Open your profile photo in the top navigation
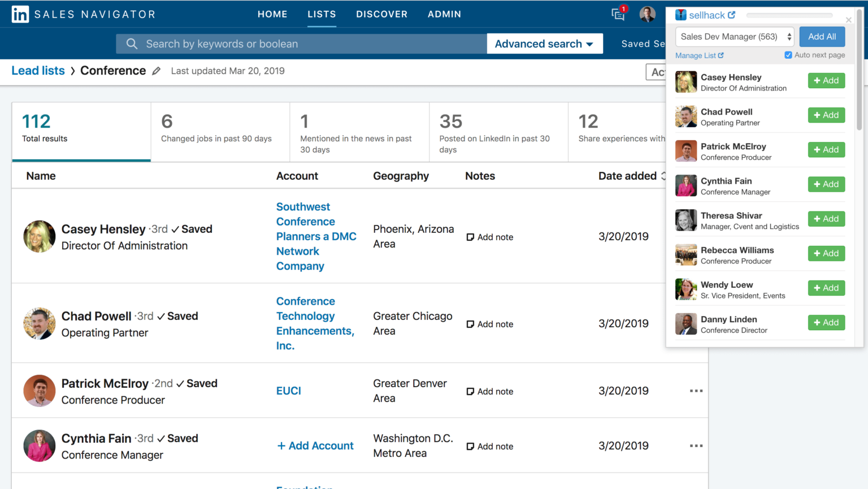 tap(648, 14)
